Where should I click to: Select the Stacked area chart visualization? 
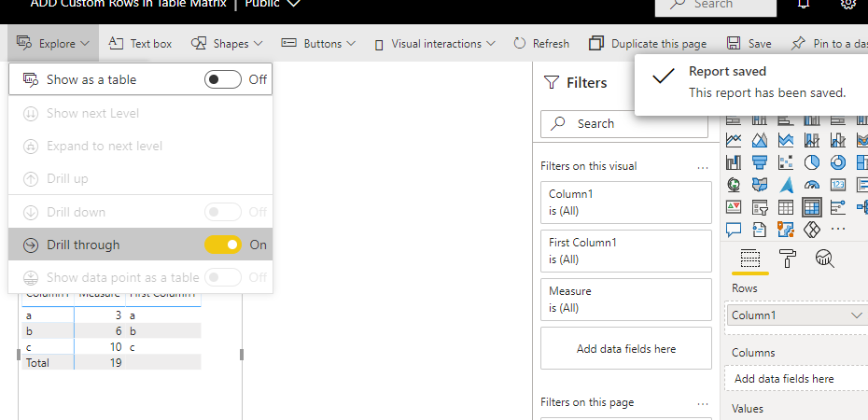coord(786,140)
